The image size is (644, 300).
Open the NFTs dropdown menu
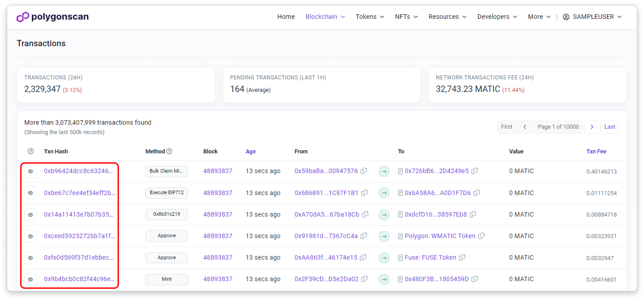pos(406,17)
